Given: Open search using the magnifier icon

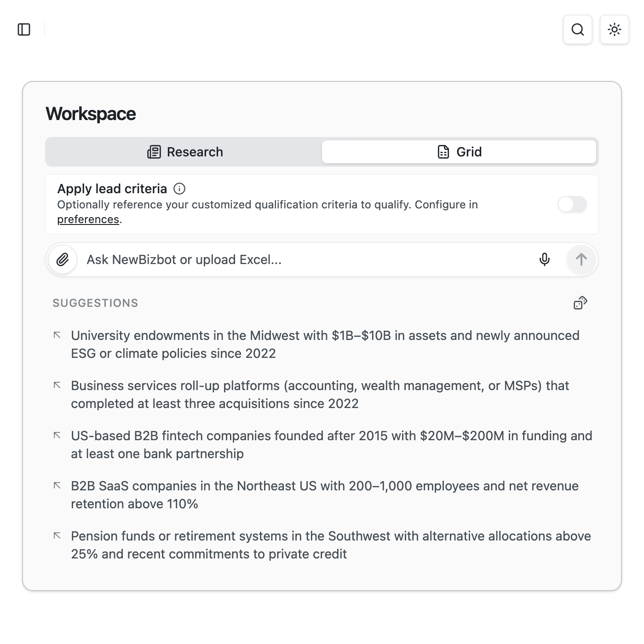Looking at the screenshot, I should pos(578,29).
